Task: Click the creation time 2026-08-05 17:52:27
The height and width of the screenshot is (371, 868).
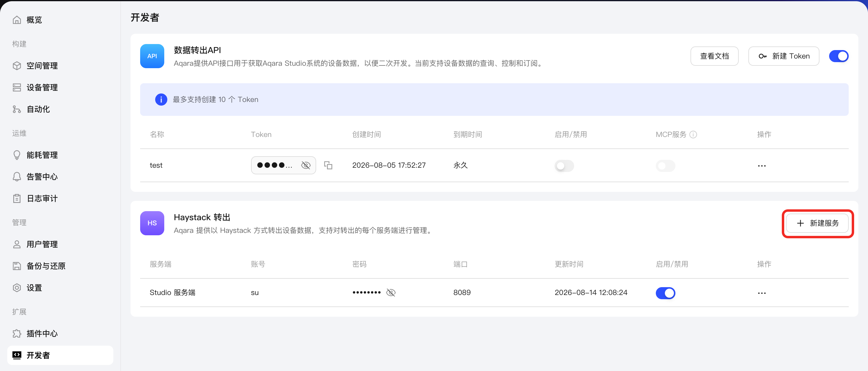Action: point(389,165)
